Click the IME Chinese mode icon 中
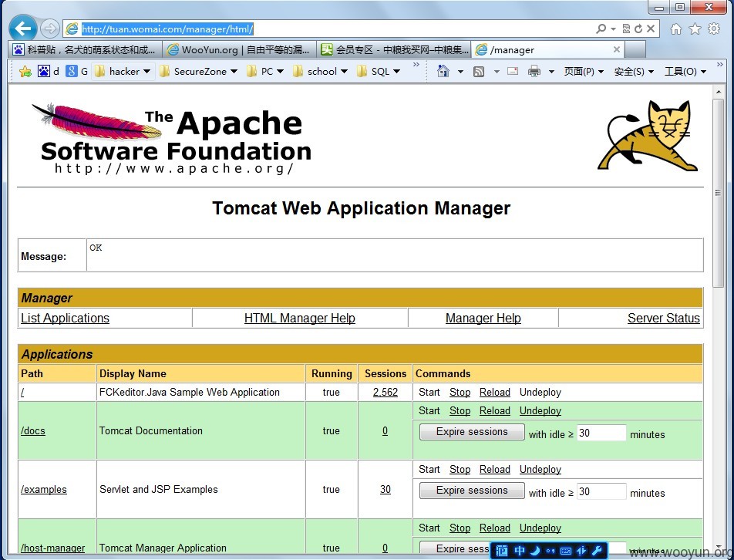The width and height of the screenshot is (734, 560). point(519,551)
